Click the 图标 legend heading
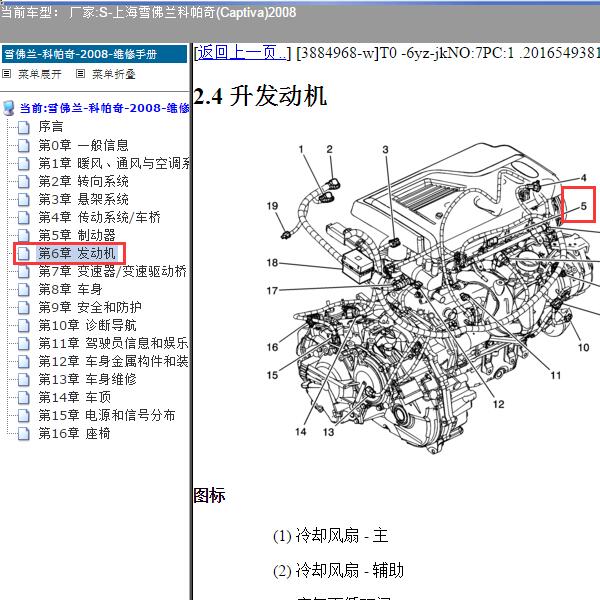The height and width of the screenshot is (600, 600). [x=209, y=495]
